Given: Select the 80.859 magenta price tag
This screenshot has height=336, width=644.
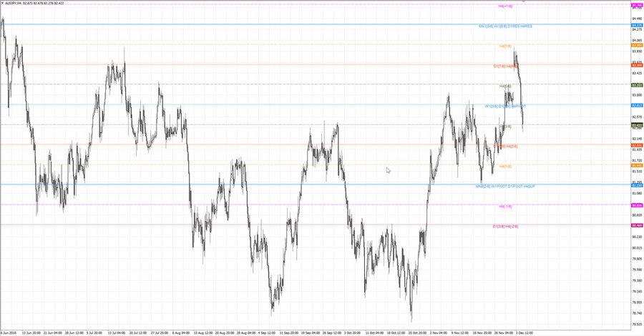Looking at the screenshot, I should tap(637, 206).
